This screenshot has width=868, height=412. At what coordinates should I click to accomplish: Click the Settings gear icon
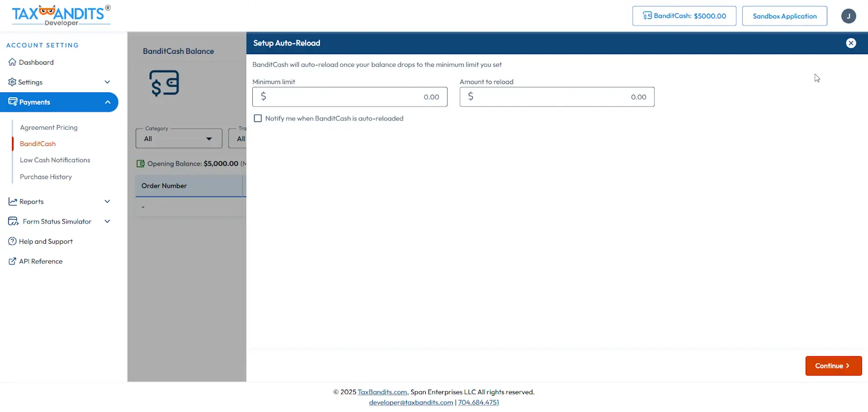pos(12,82)
